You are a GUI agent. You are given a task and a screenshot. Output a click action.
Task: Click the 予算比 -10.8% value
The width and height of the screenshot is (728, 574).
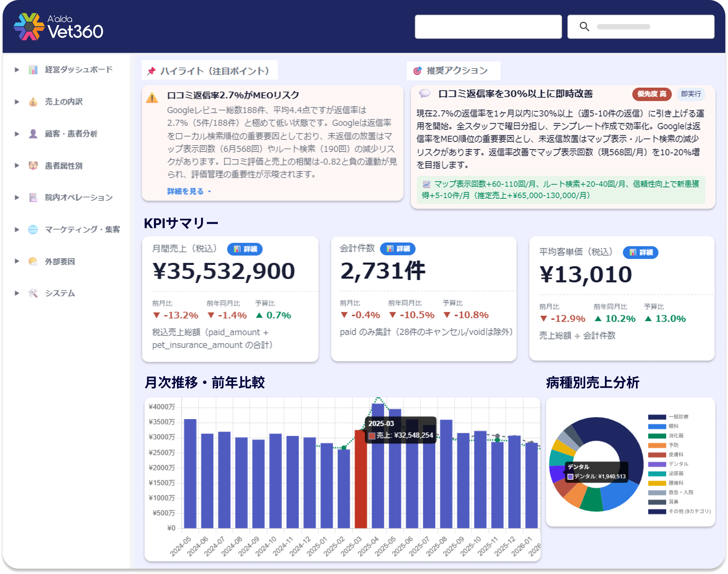466,315
